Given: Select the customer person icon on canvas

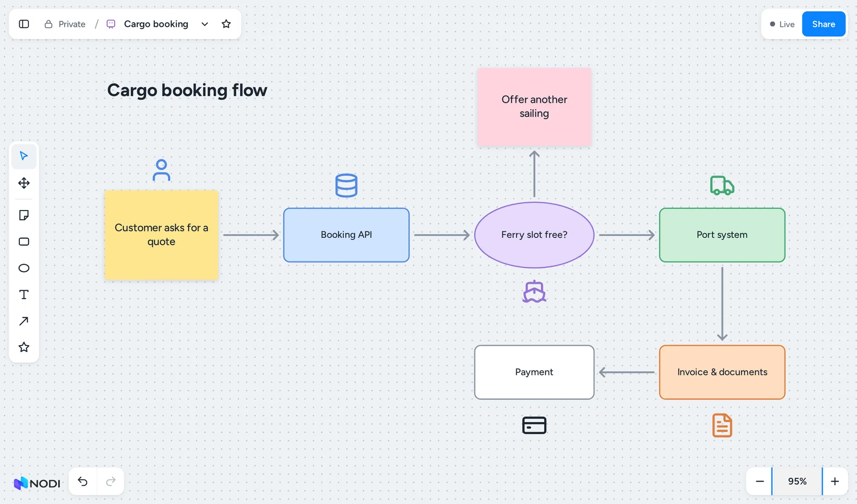Looking at the screenshot, I should coord(161,170).
